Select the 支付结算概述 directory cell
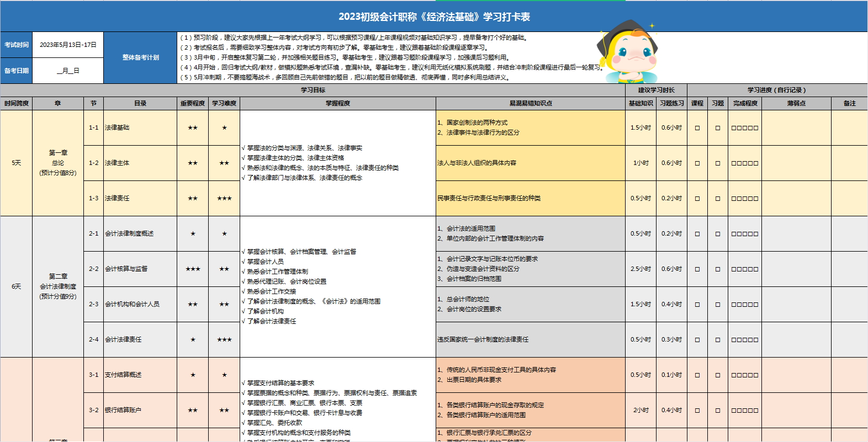Viewport: 868px width, 442px height. (x=140, y=375)
